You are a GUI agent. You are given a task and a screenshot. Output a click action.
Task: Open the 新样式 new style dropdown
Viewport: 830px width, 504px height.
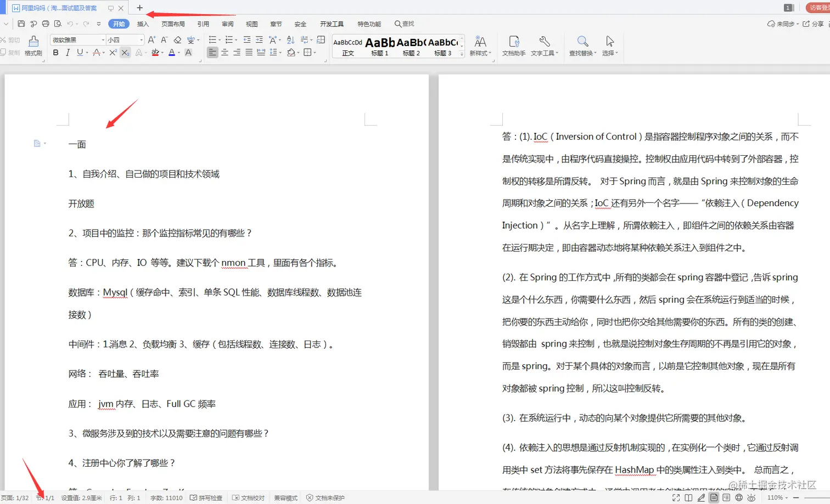[480, 46]
